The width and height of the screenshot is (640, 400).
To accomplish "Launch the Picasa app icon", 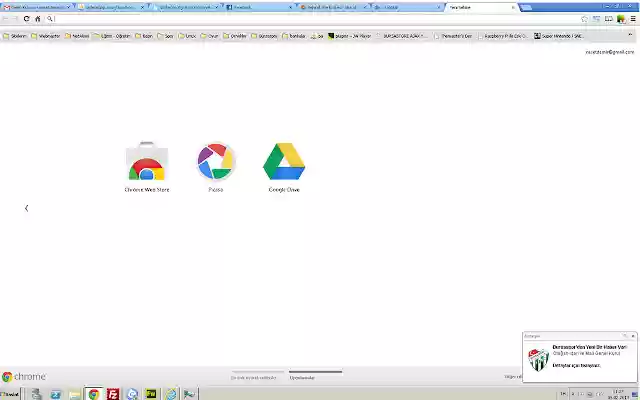I will (x=216, y=167).
